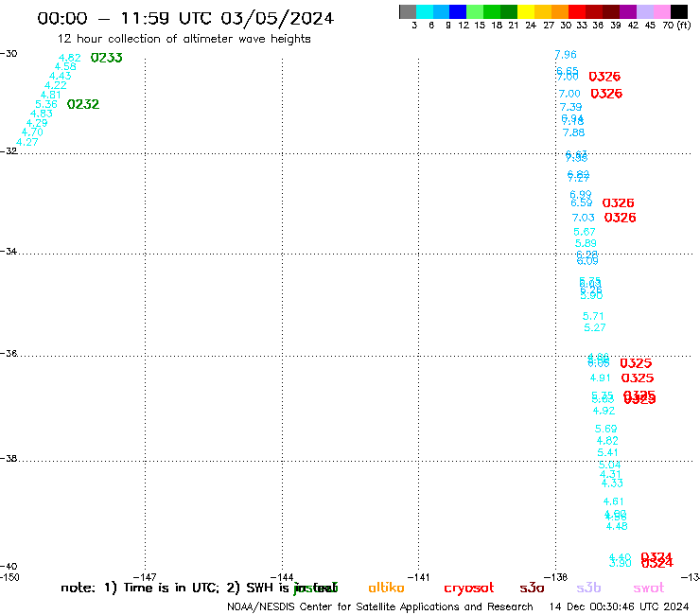700x615 pixels.
Task: Pick the pink swatch in the color scale
Action: 662,11
